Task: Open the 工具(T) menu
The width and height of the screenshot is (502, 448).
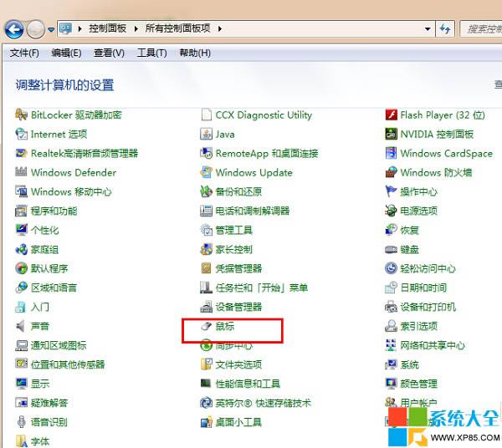Action: [151, 53]
